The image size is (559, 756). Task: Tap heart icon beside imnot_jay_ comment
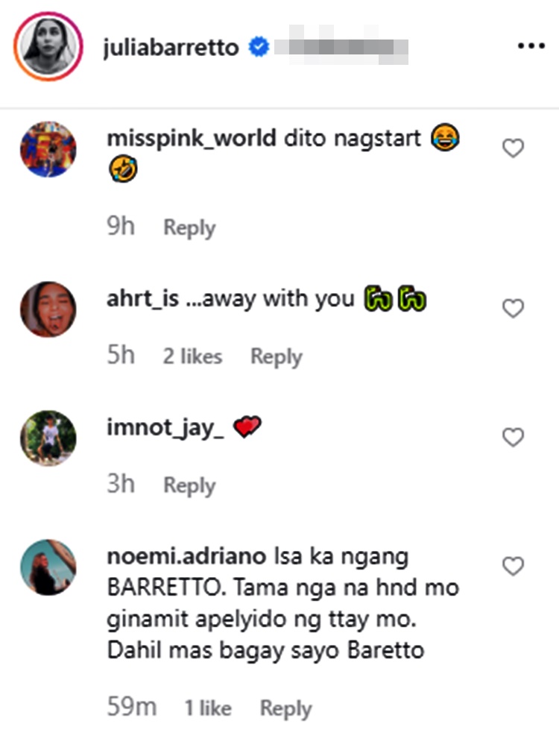click(514, 438)
